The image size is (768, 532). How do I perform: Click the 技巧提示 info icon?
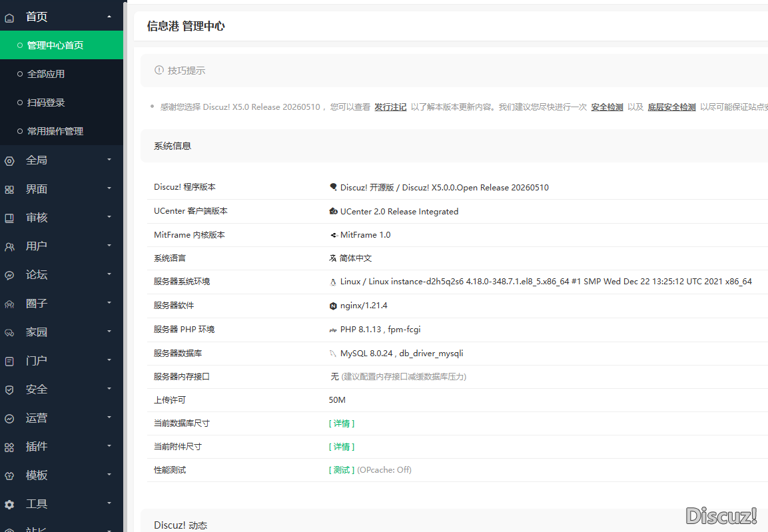[x=159, y=70]
